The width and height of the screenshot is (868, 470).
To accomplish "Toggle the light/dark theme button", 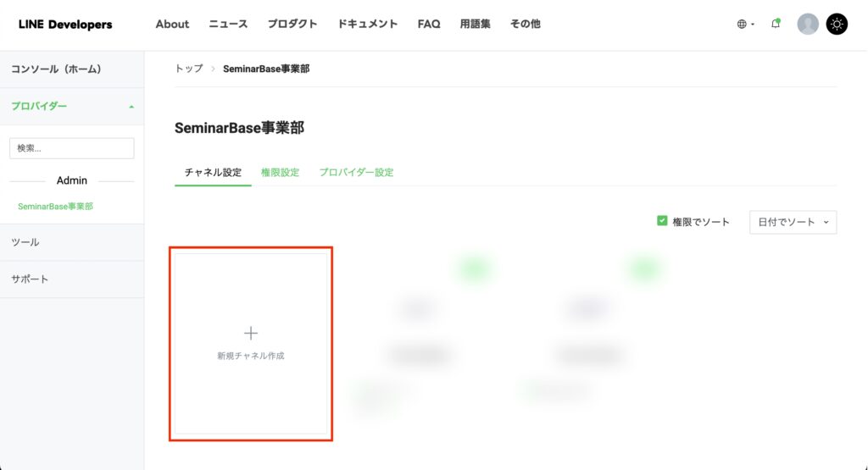I will (x=837, y=25).
